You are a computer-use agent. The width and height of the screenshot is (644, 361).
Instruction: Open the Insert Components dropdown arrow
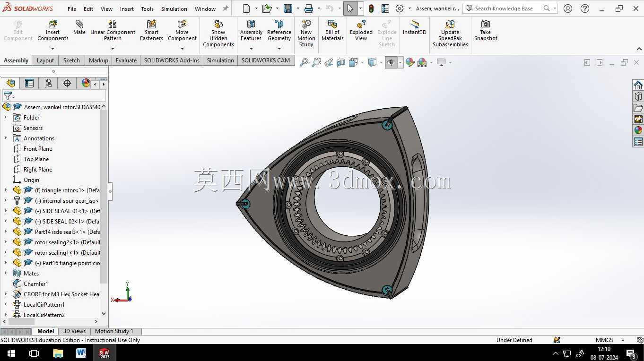53,49
